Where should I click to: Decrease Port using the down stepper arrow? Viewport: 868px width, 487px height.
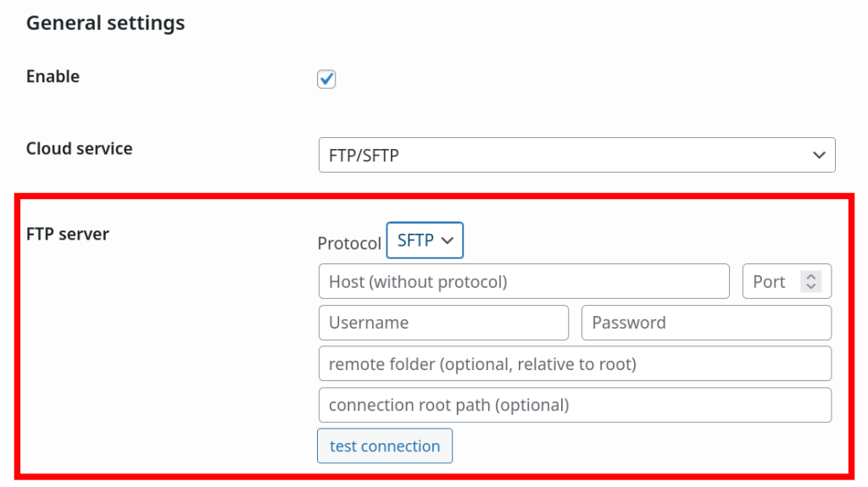pos(811,287)
